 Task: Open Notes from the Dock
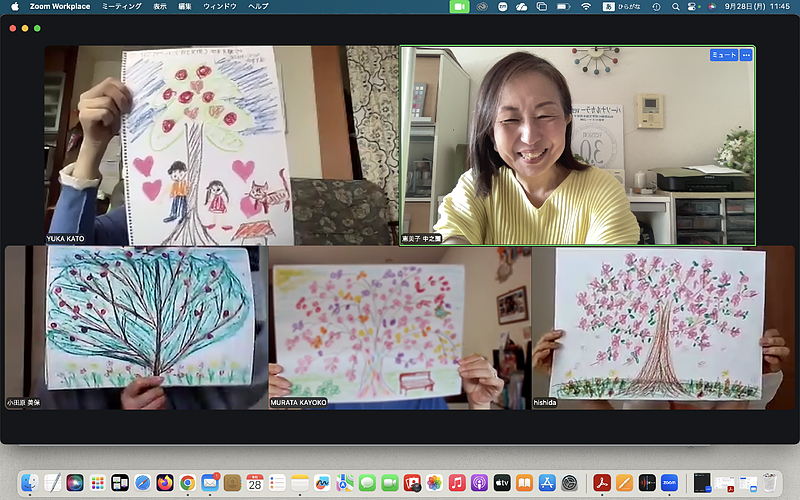299,482
